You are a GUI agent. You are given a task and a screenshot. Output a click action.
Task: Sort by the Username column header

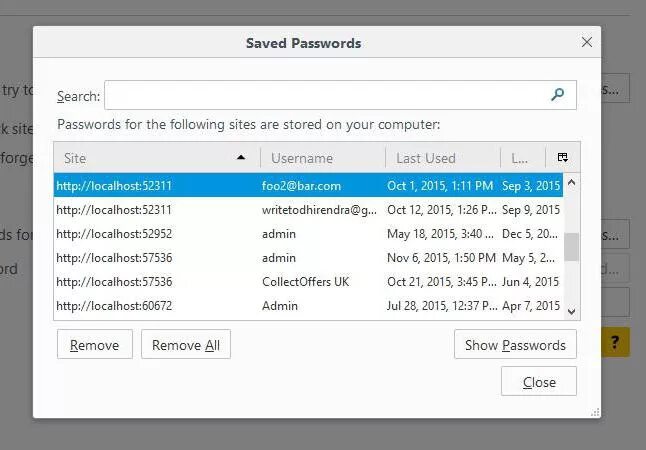click(x=322, y=158)
